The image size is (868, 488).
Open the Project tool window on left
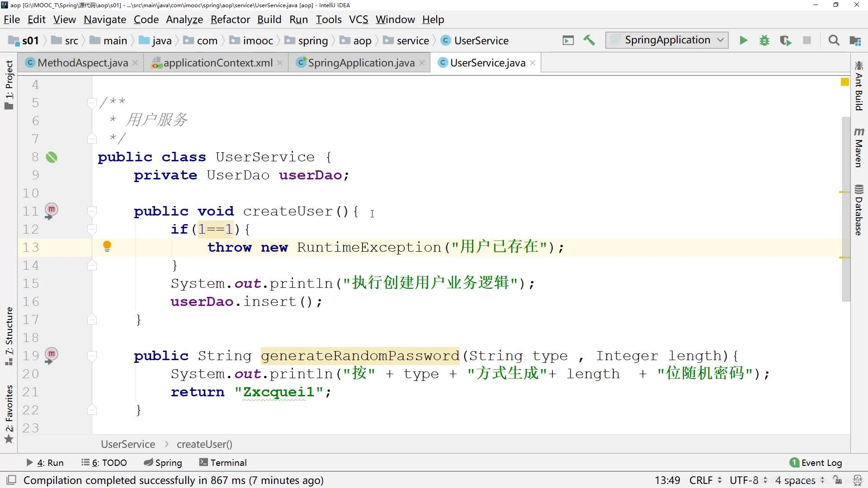pyautogui.click(x=9, y=84)
